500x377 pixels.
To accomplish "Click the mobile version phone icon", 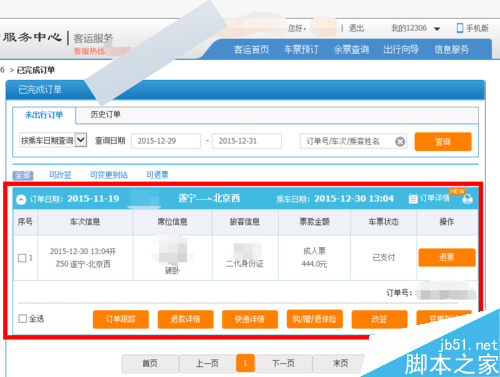I will click(460, 28).
